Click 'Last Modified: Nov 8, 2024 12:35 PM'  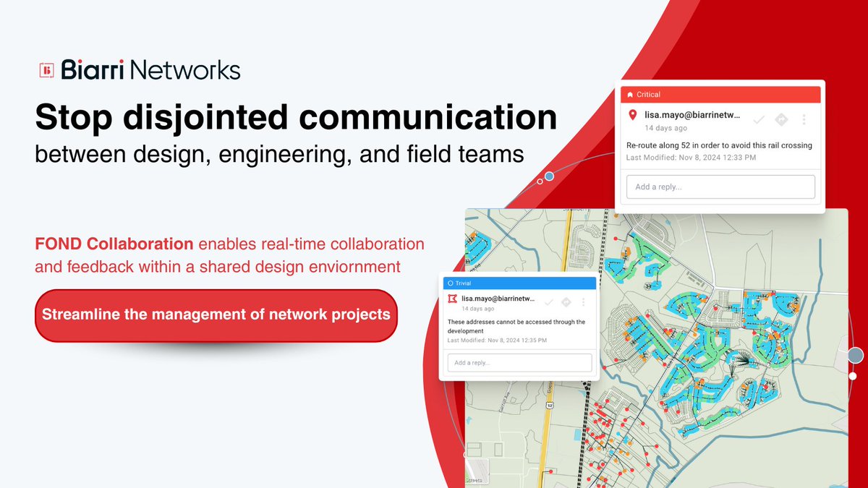[x=498, y=340]
